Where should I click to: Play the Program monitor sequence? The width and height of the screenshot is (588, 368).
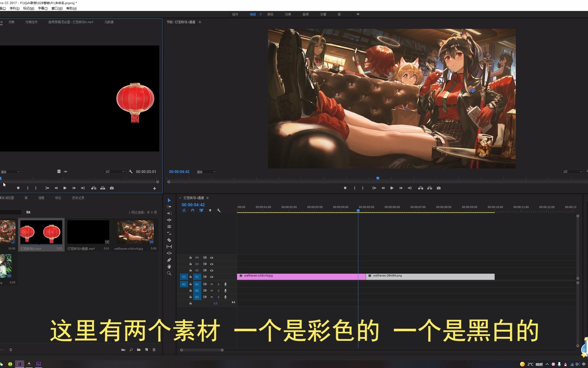[392, 188]
